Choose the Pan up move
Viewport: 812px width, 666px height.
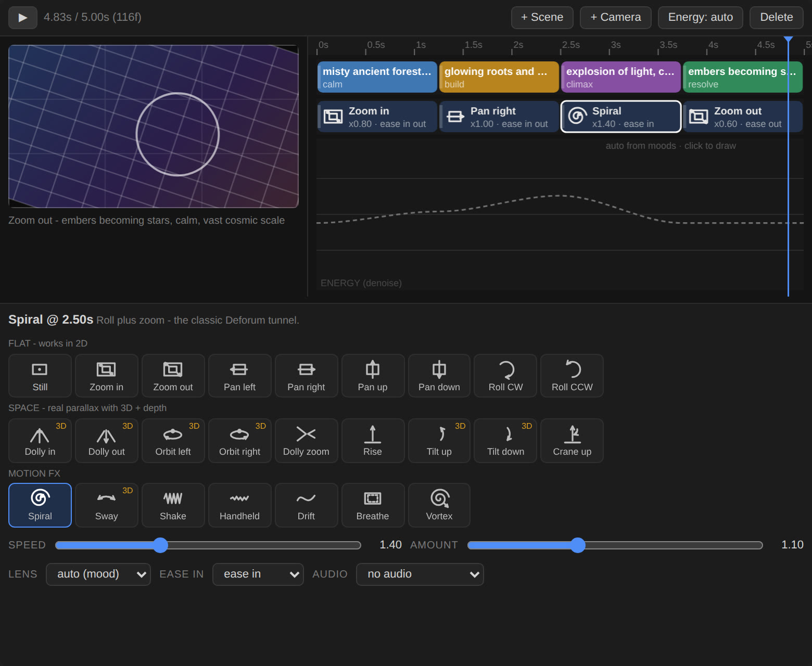point(373,376)
